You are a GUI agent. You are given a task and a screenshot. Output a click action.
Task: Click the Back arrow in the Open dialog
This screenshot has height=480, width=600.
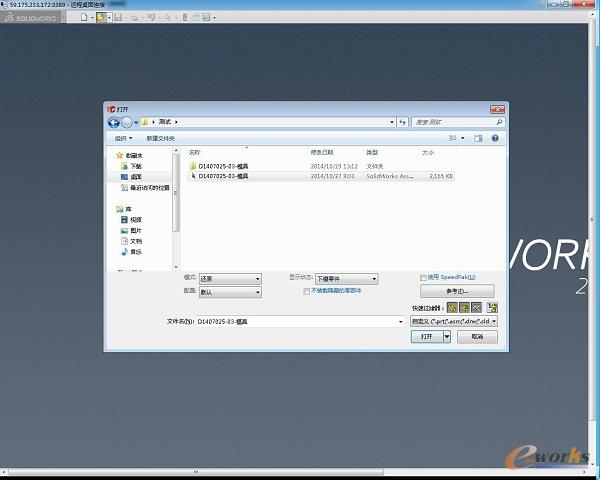pos(114,122)
